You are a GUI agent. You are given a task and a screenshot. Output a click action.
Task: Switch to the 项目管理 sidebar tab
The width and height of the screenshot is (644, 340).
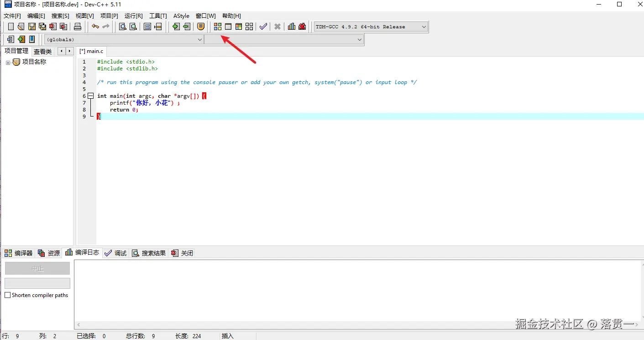coord(16,51)
